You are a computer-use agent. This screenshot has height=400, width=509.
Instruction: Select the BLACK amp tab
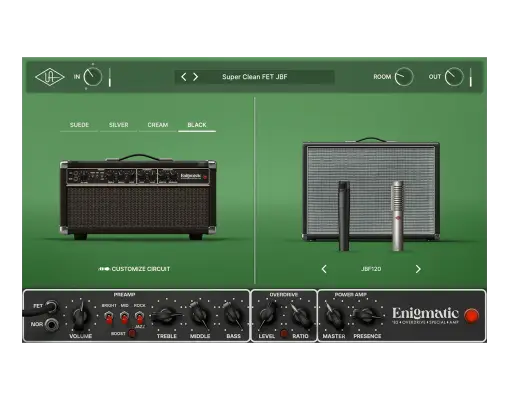click(197, 125)
